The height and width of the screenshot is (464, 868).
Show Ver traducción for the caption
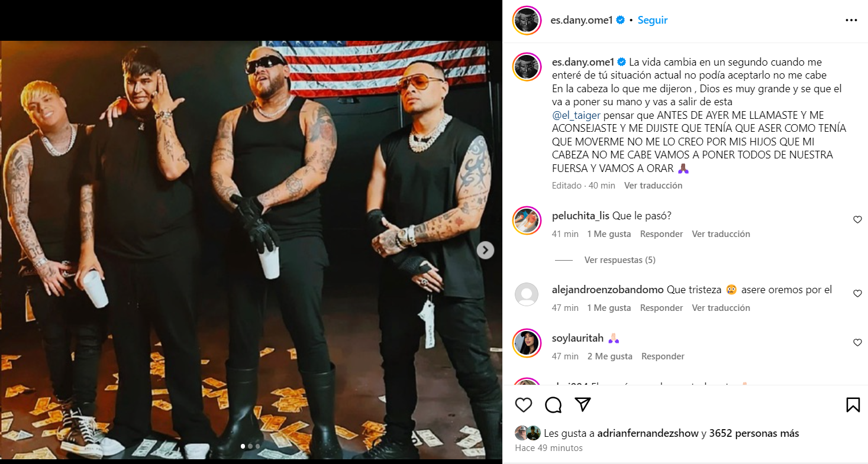(x=653, y=186)
